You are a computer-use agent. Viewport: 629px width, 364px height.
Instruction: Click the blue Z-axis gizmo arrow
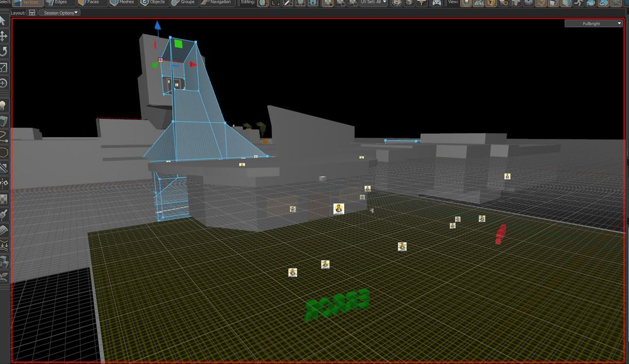pos(158,26)
